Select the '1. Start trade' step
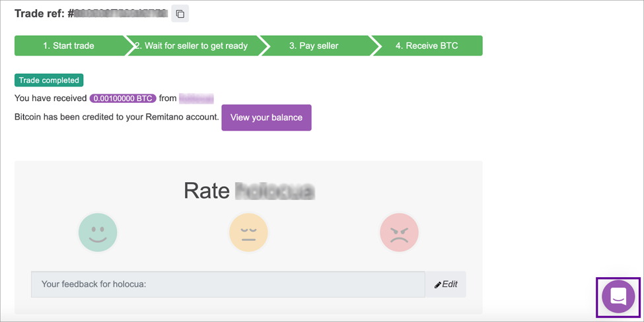 point(69,46)
